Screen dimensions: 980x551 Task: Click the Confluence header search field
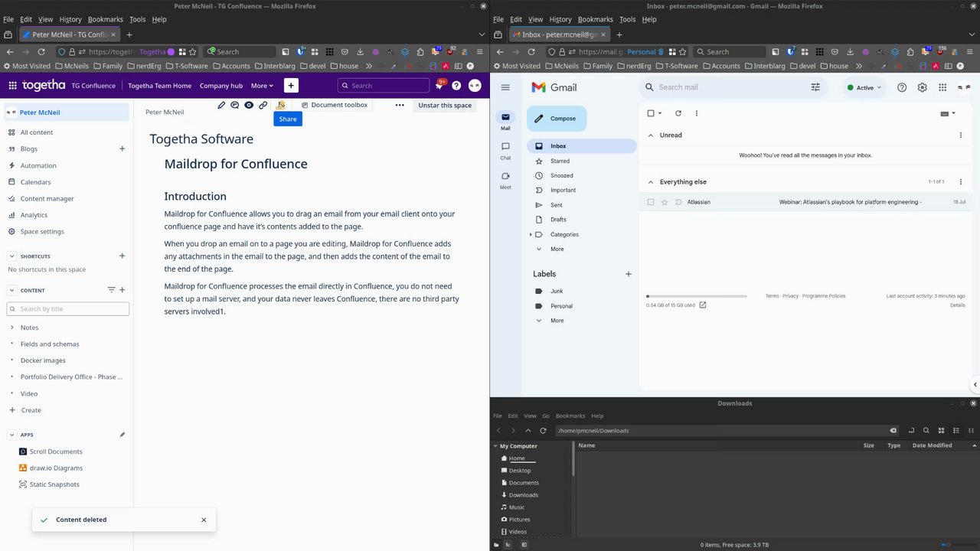point(384,86)
